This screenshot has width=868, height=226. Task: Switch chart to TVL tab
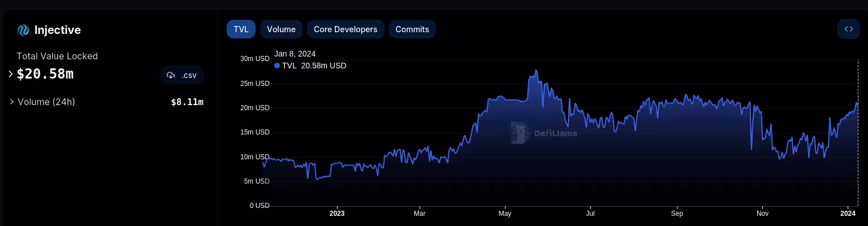point(241,29)
